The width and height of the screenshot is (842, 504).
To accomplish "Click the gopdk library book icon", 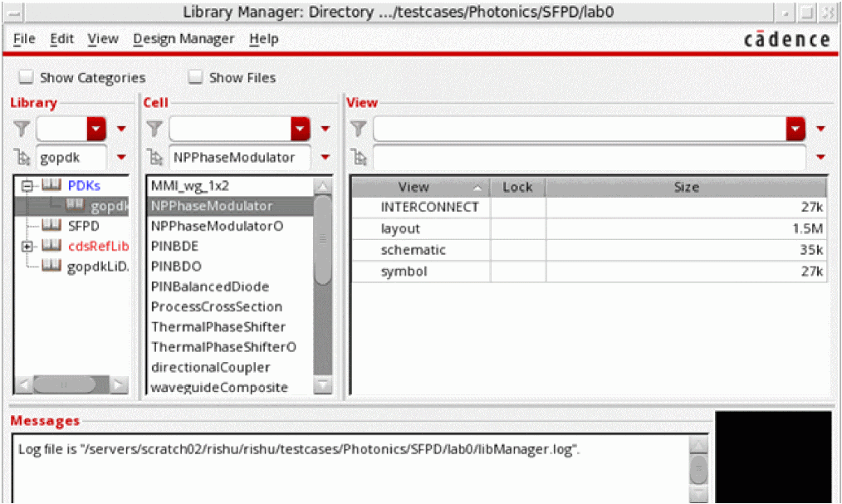I will click(x=76, y=205).
